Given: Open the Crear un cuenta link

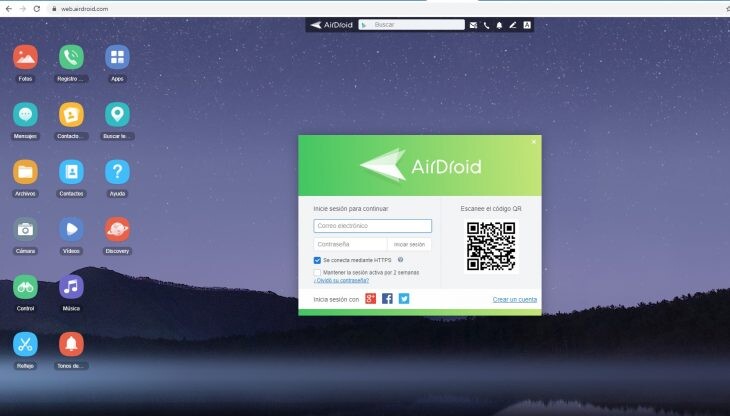Looking at the screenshot, I should [x=514, y=300].
